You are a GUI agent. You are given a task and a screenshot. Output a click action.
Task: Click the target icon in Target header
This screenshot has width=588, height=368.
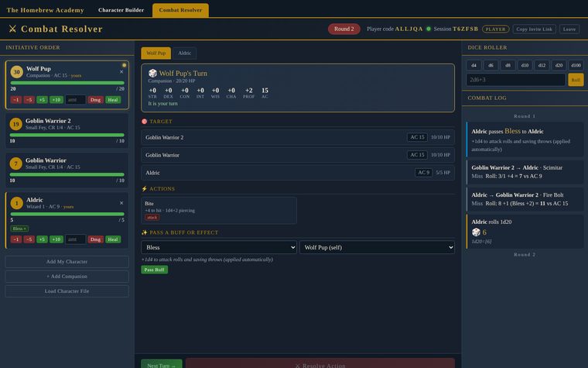pyautogui.click(x=145, y=122)
